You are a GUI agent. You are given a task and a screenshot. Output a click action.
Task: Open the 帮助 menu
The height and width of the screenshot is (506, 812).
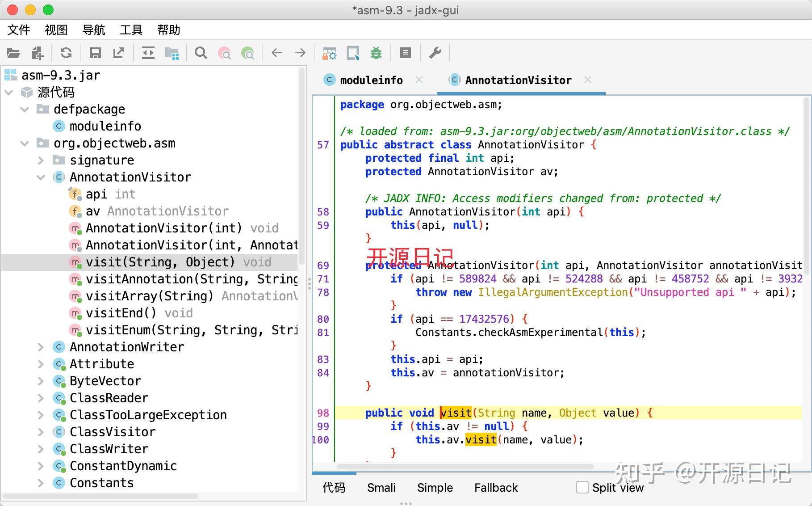tap(169, 30)
